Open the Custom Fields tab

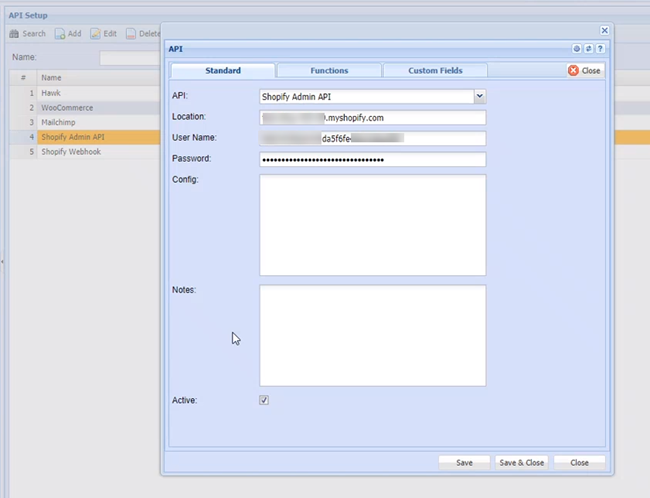coord(435,71)
